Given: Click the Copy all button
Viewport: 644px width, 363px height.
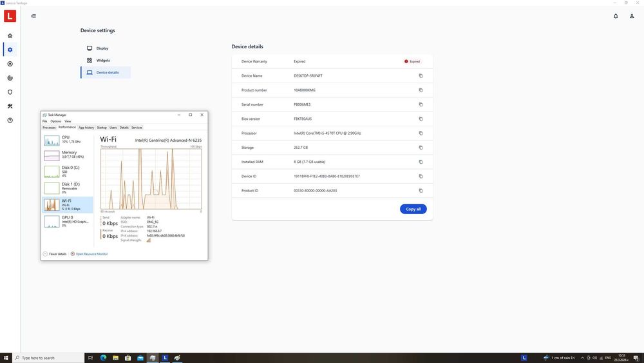Looking at the screenshot, I should [413, 209].
